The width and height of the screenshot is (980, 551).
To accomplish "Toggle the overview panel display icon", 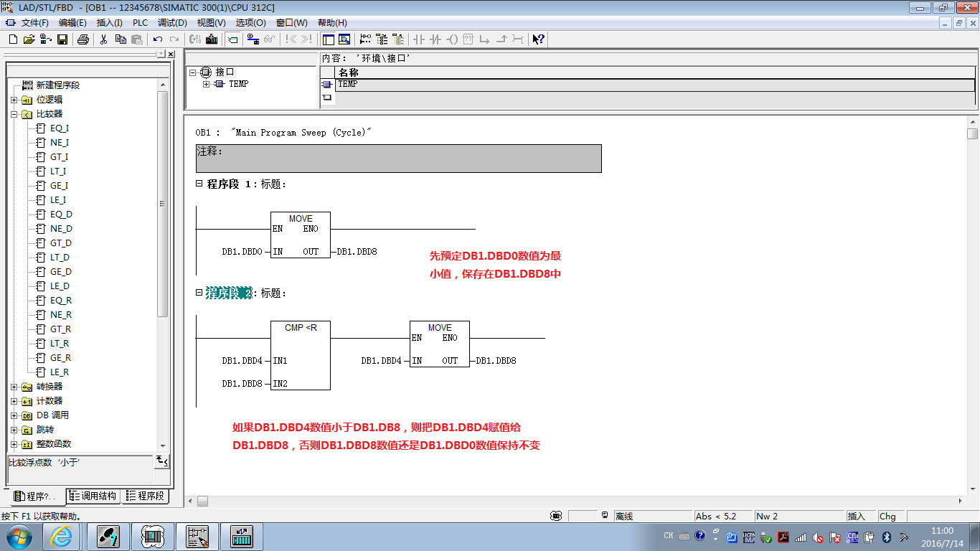I will point(328,39).
